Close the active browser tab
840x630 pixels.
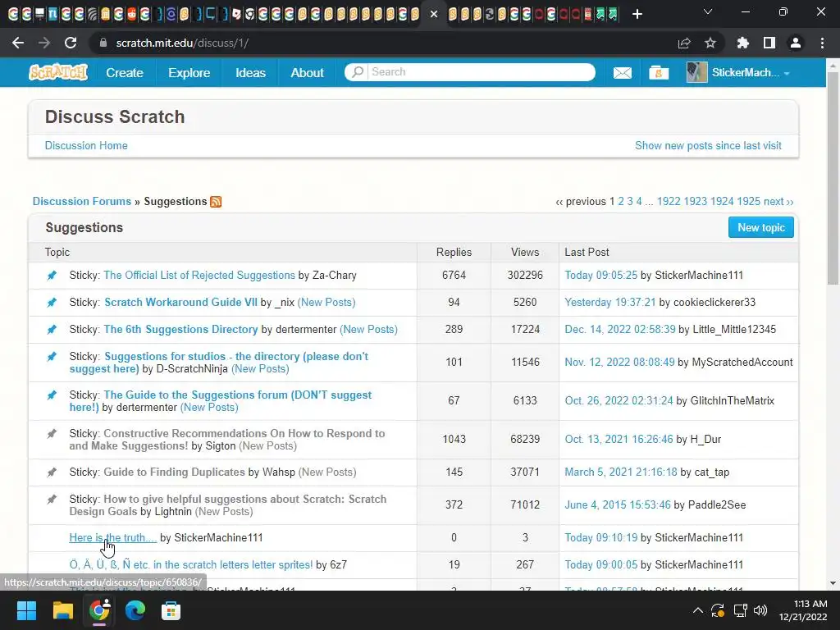click(434, 14)
